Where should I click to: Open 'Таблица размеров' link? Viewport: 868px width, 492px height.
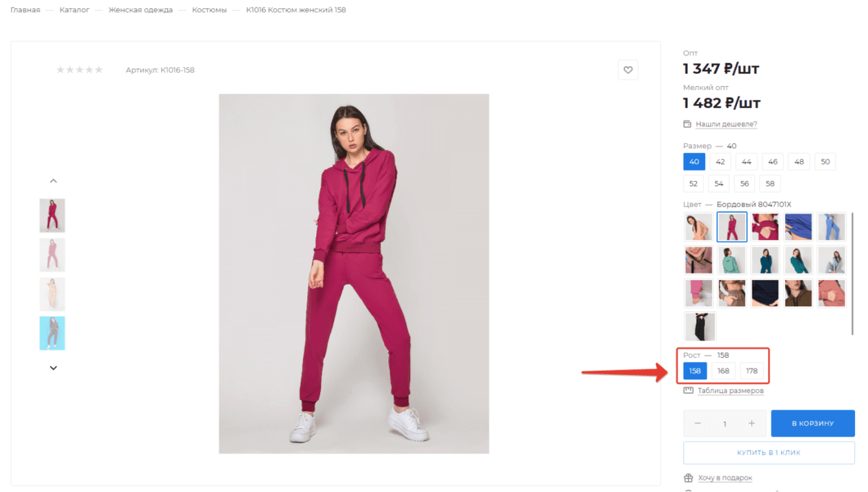pyautogui.click(x=730, y=390)
